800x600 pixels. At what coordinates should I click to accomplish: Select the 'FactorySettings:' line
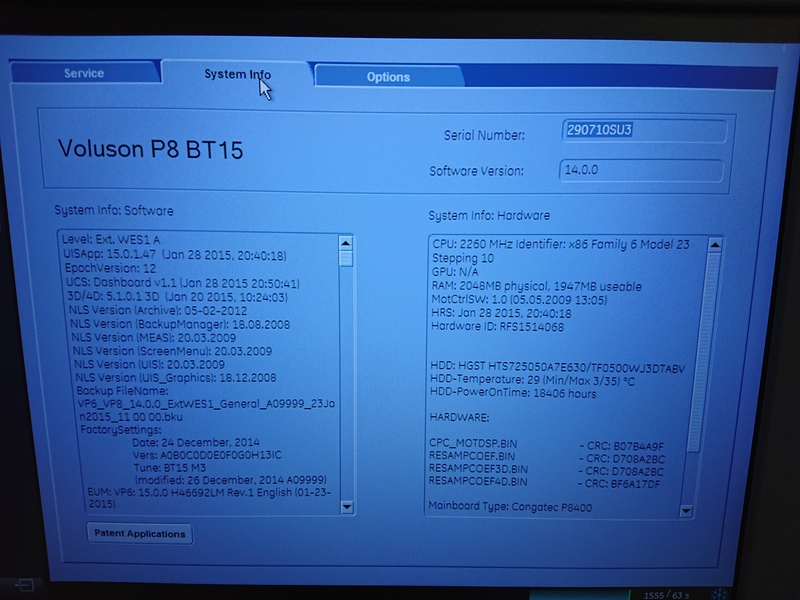[x=121, y=430]
